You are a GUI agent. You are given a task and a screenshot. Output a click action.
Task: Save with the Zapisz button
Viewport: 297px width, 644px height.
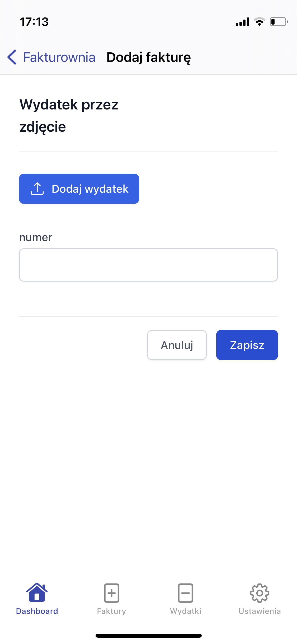click(247, 345)
